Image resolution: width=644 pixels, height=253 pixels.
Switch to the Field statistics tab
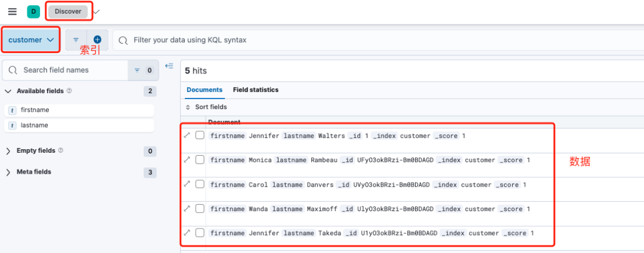[255, 90]
